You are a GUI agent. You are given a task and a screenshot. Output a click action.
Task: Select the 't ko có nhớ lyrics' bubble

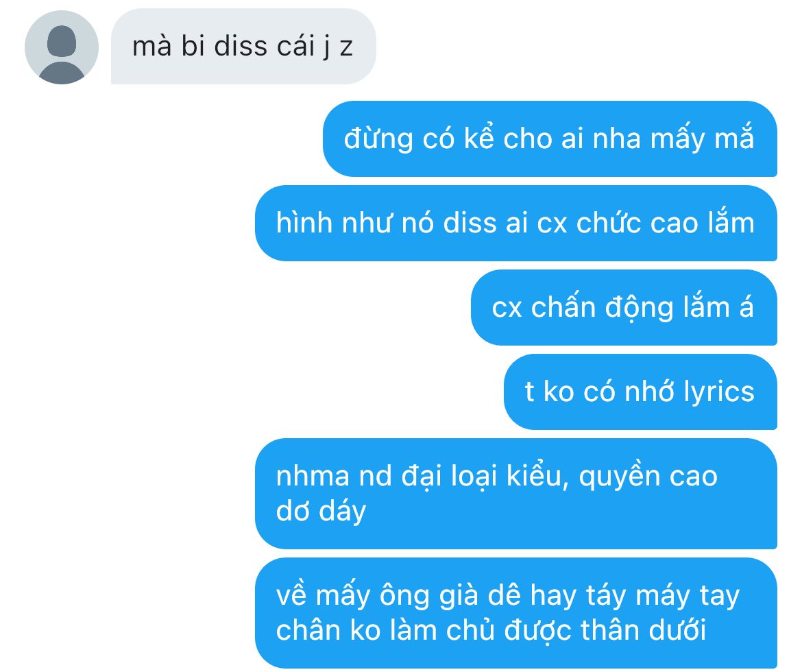[x=640, y=392]
